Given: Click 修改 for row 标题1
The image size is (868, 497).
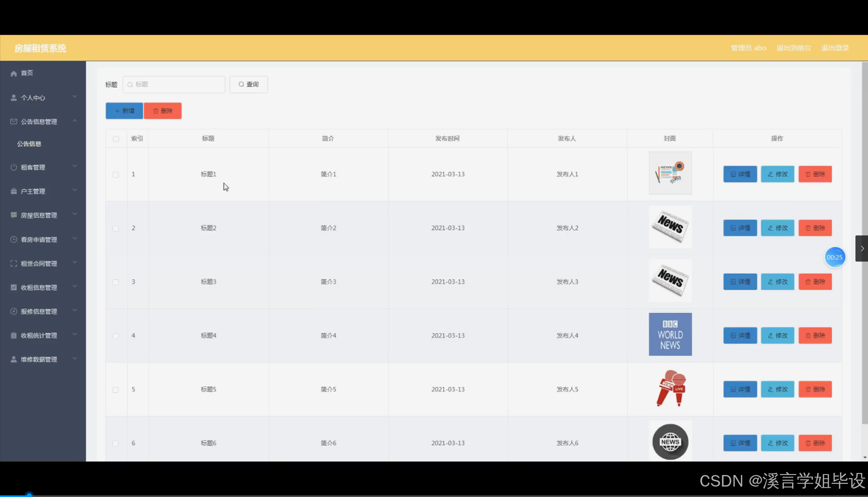Looking at the screenshot, I should point(778,174).
